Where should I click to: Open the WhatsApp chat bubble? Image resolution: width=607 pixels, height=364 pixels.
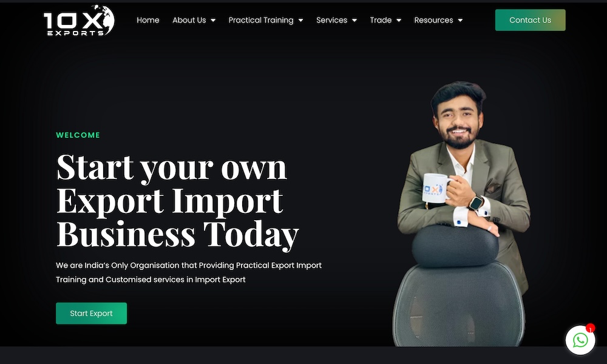click(580, 340)
